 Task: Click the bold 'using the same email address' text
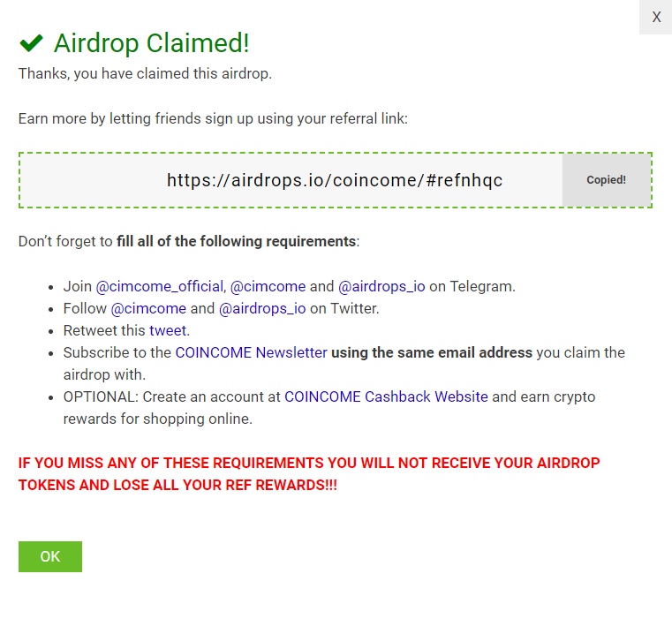(x=432, y=352)
